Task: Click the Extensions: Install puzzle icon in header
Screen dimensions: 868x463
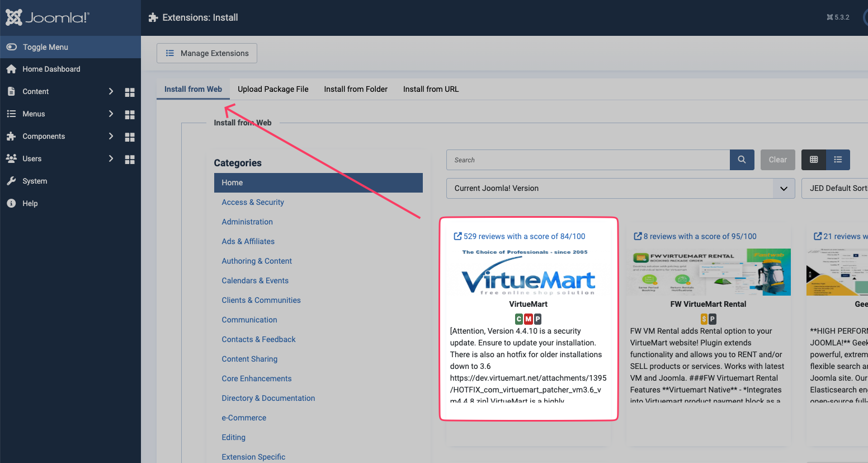Action: (153, 17)
